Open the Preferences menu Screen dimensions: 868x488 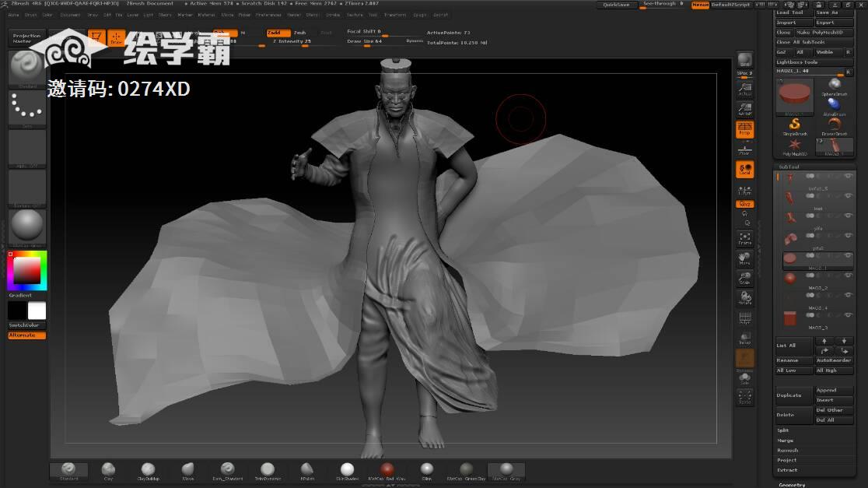(268, 15)
